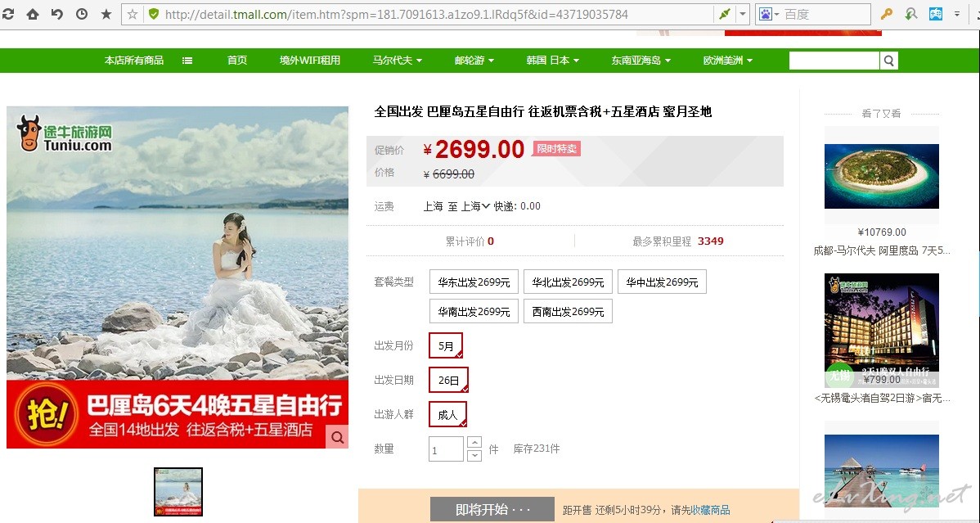Image resolution: width=980 pixels, height=523 pixels.
Task: Click the 即将开始 button
Action: coord(492,509)
